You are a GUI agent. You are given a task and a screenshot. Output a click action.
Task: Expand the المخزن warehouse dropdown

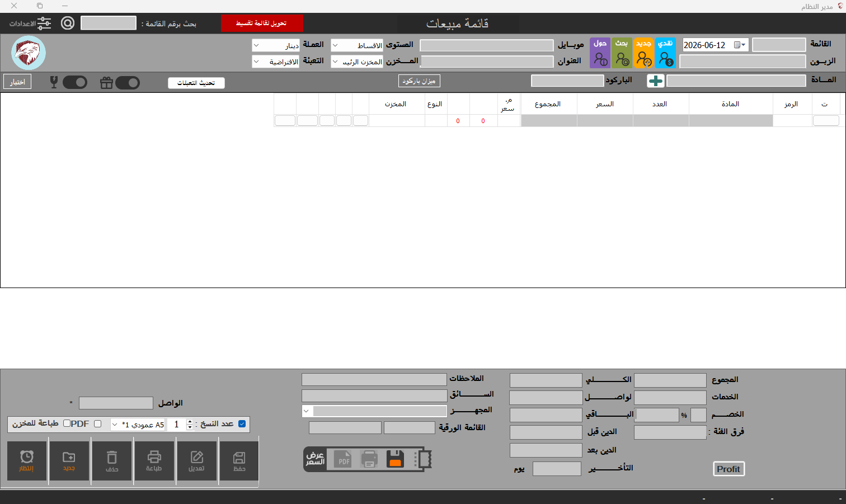pyautogui.click(x=335, y=62)
